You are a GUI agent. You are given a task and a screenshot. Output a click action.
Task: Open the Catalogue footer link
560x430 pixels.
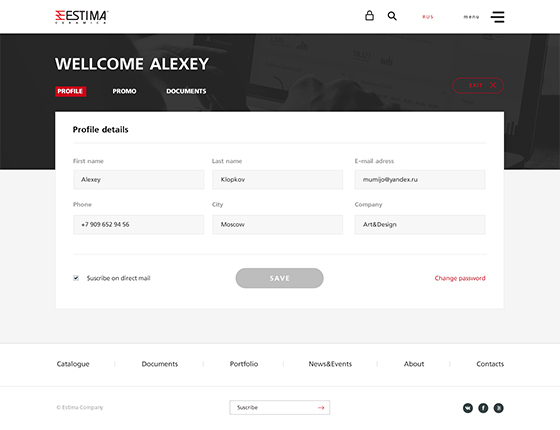click(x=73, y=364)
